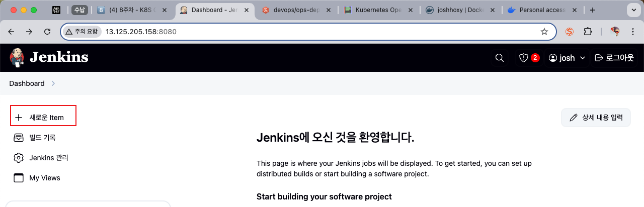This screenshot has height=207, width=644.
Task: Click the Chrome profile avatar icon
Action: pos(615,32)
